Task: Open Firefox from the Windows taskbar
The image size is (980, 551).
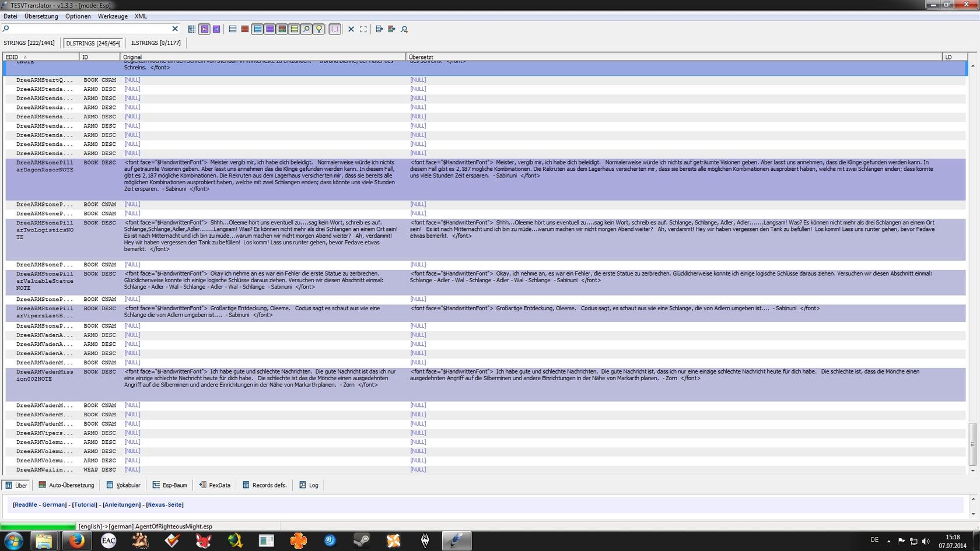Action: [x=76, y=541]
